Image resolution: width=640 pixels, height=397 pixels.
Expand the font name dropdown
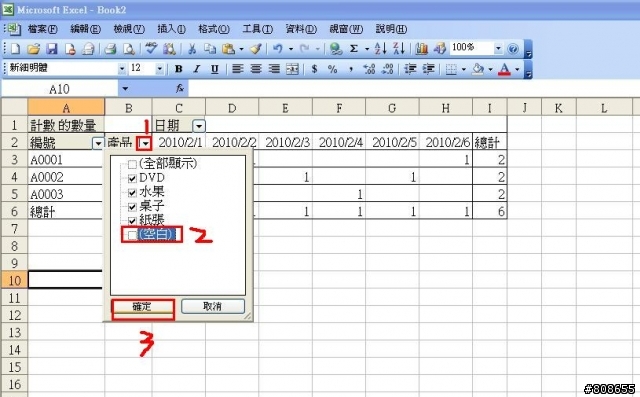(122, 69)
